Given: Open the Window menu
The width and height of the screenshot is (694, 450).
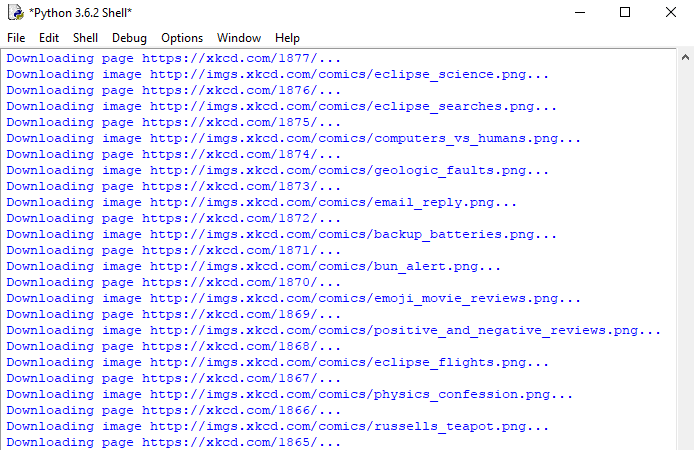Looking at the screenshot, I should pos(239,38).
